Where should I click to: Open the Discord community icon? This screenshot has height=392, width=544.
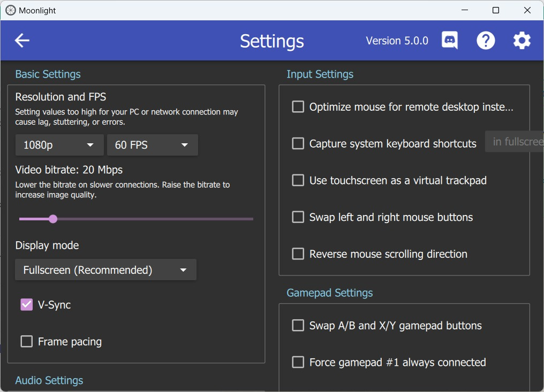click(x=450, y=40)
